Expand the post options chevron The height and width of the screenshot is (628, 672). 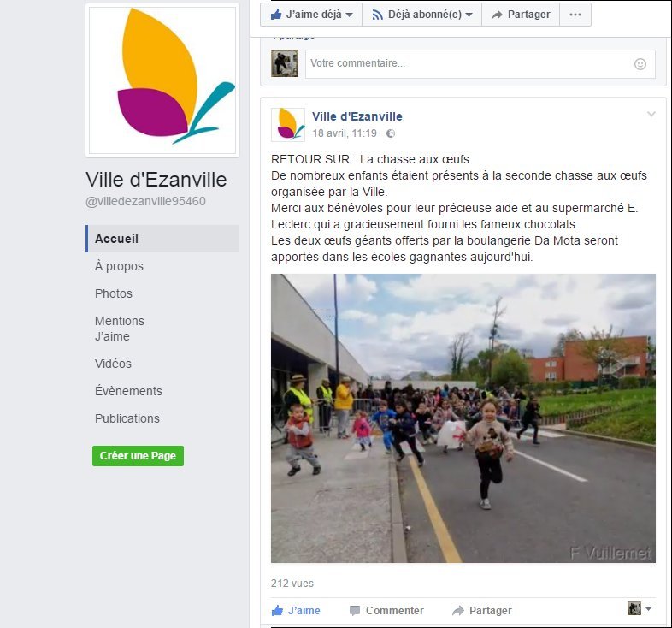pos(651,114)
